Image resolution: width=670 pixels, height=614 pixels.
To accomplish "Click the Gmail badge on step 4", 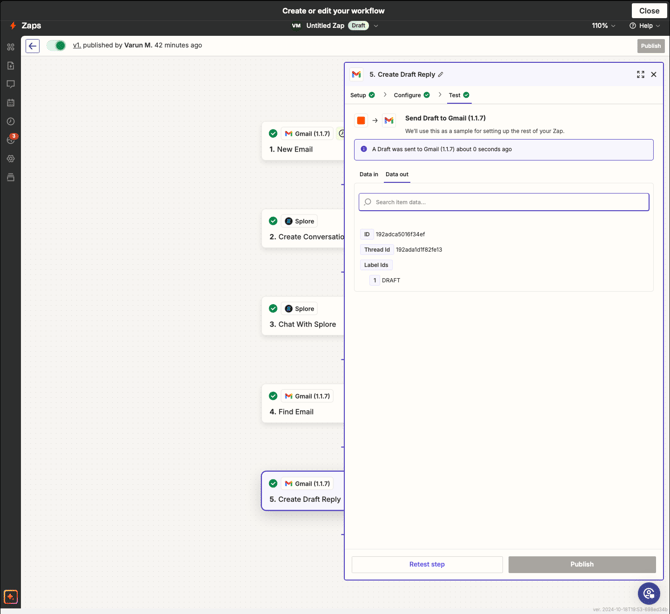I will click(x=307, y=396).
